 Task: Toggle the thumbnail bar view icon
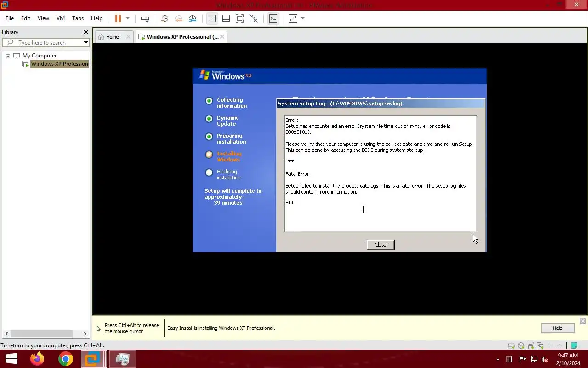226,18
